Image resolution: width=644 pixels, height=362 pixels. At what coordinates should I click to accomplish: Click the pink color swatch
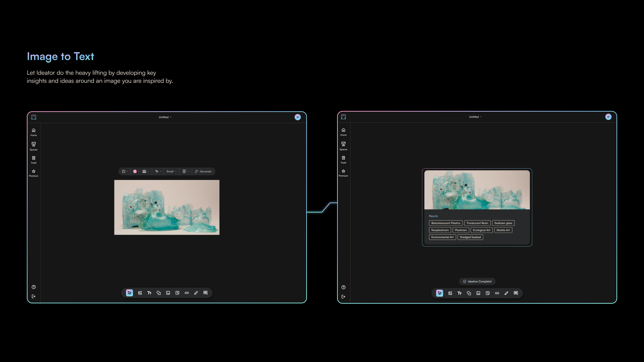pyautogui.click(x=135, y=172)
